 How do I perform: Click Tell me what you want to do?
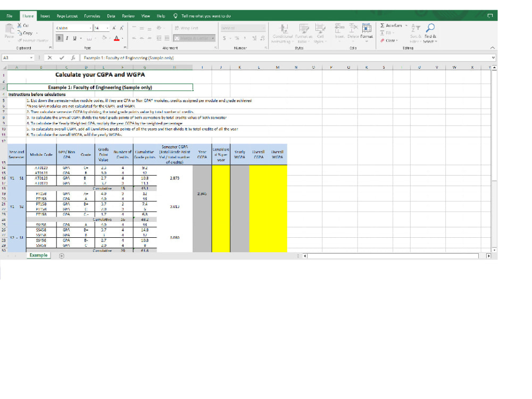[206, 16]
